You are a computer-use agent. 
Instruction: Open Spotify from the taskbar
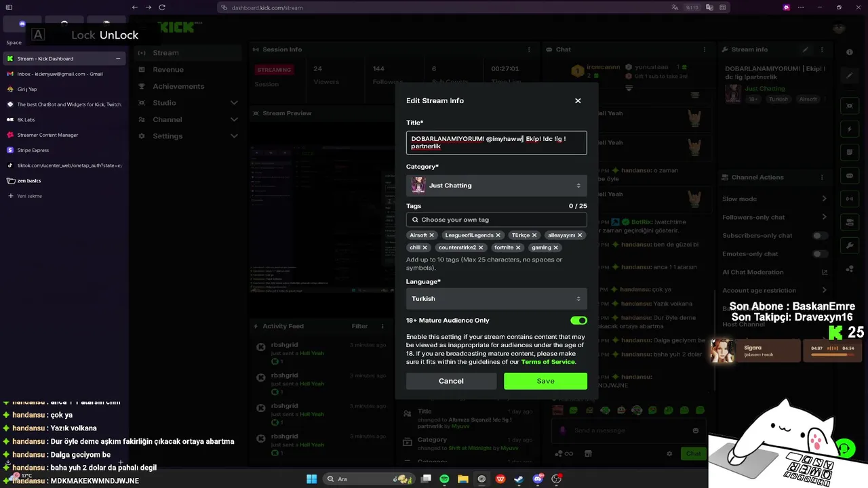pos(444,479)
